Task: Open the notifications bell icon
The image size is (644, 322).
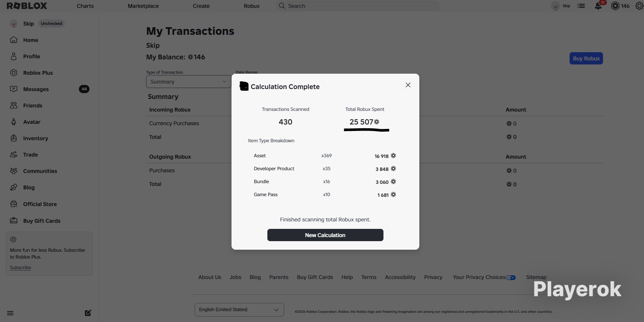Action: [598, 6]
